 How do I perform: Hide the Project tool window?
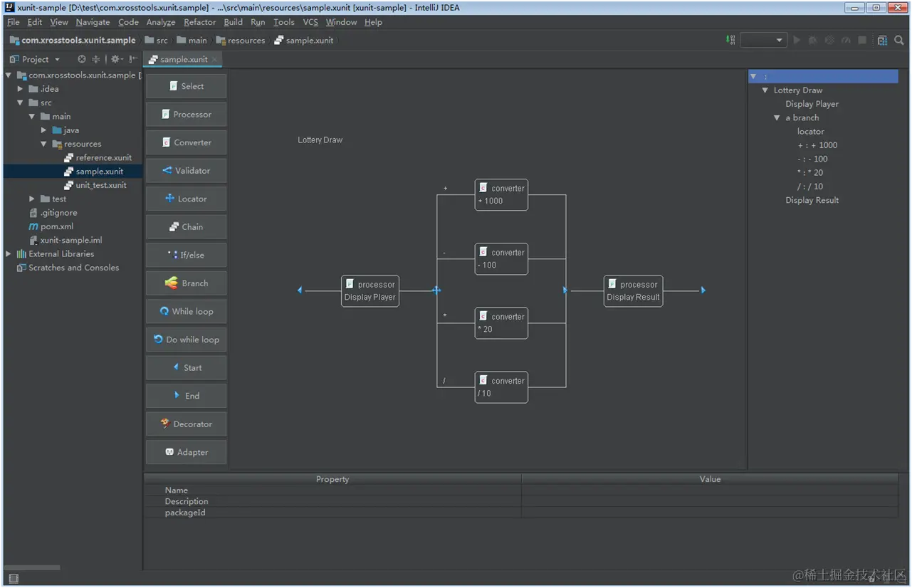point(133,59)
